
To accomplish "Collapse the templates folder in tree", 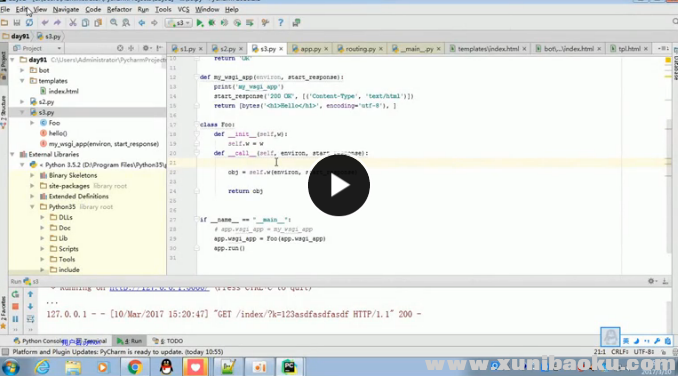I will tap(22, 81).
